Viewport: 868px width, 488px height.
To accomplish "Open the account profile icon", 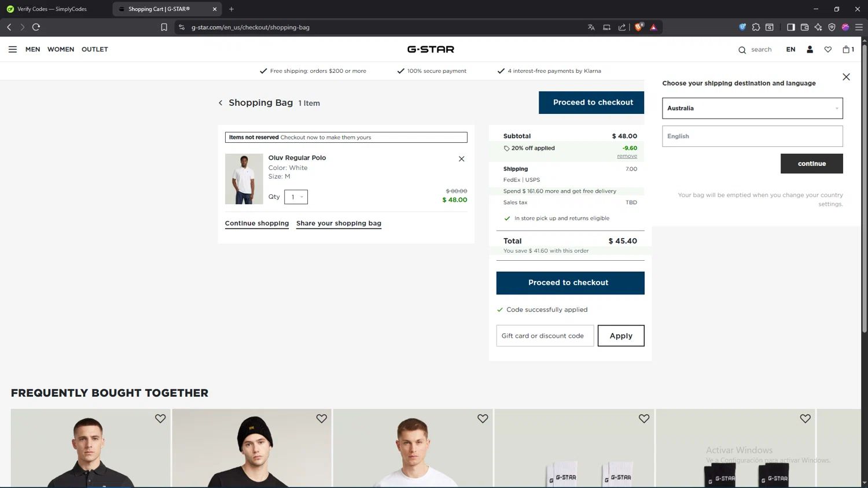I will 810,49.
